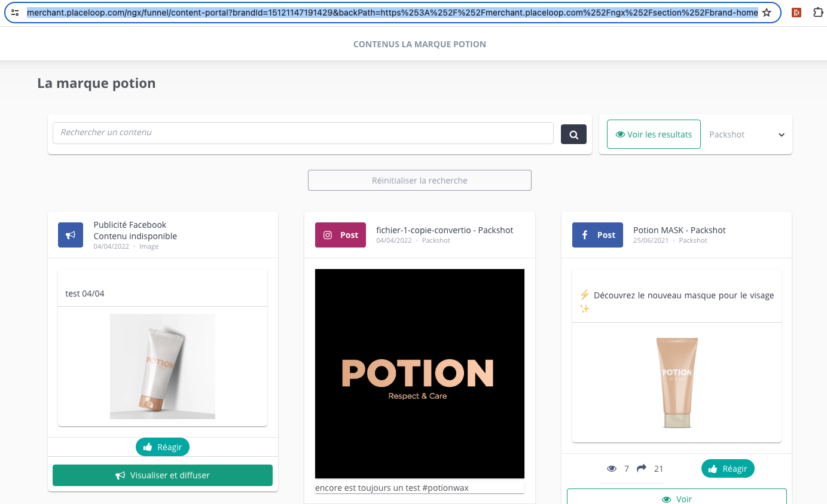The width and height of the screenshot is (827, 504).
Task: Open the black POTION logo image
Action: (420, 374)
